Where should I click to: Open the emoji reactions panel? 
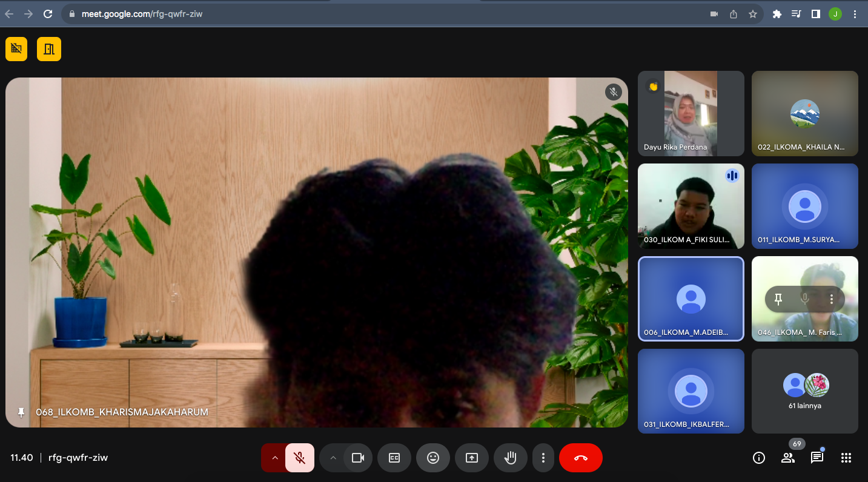(432, 458)
